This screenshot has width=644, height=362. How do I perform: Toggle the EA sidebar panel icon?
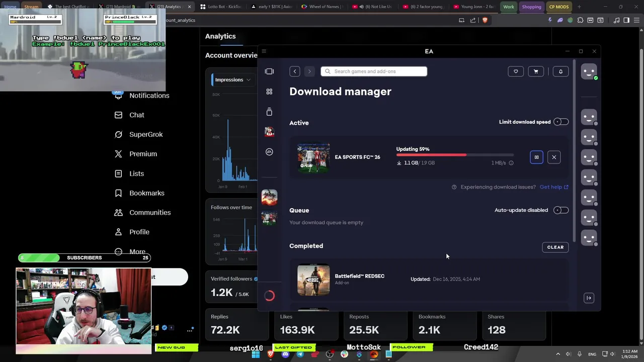pos(269,71)
